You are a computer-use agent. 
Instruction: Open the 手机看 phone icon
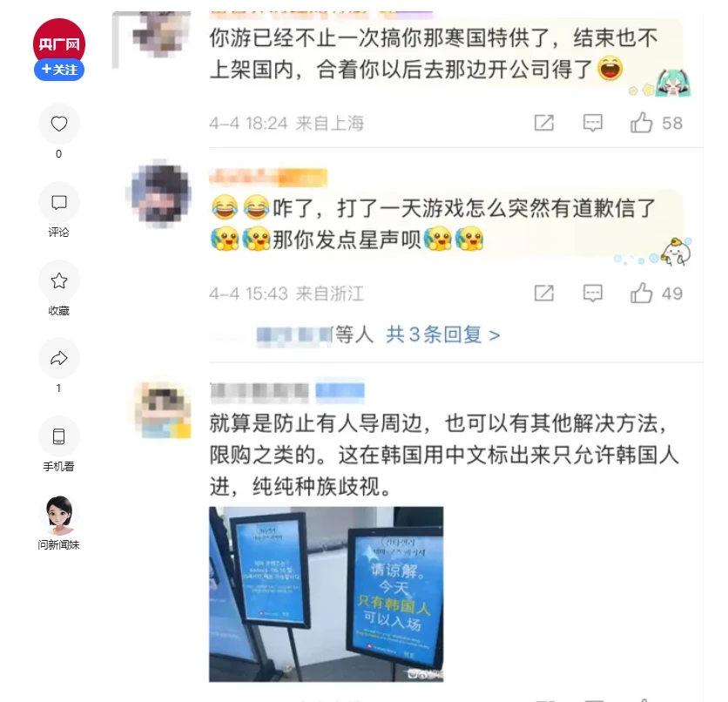(x=59, y=436)
